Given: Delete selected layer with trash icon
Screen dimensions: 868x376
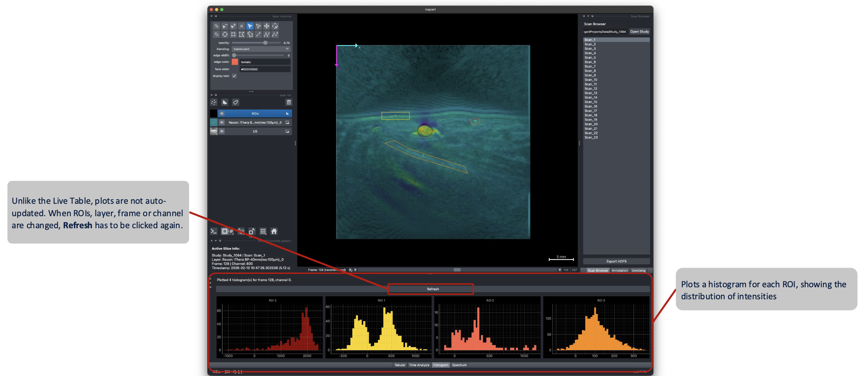Looking at the screenshot, I should click(x=289, y=102).
